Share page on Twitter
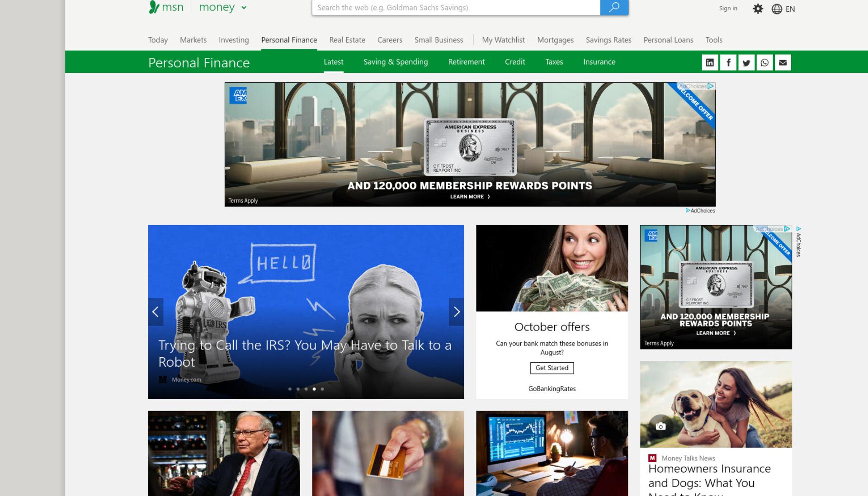868x496 pixels. pos(746,62)
